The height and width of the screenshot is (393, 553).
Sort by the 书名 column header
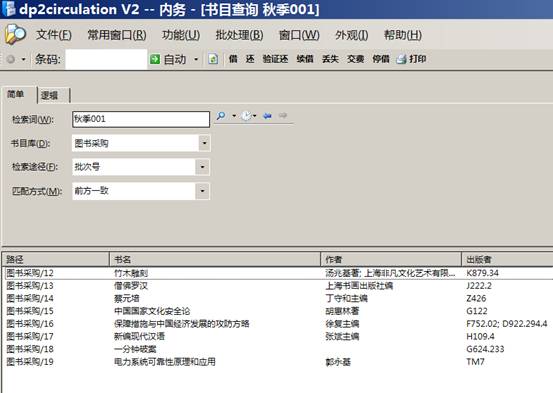click(x=215, y=259)
